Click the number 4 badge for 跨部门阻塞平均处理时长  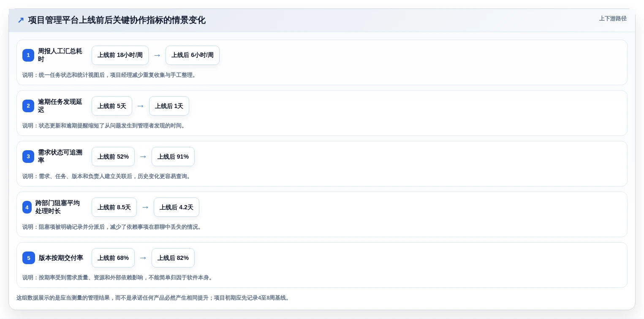point(27,207)
